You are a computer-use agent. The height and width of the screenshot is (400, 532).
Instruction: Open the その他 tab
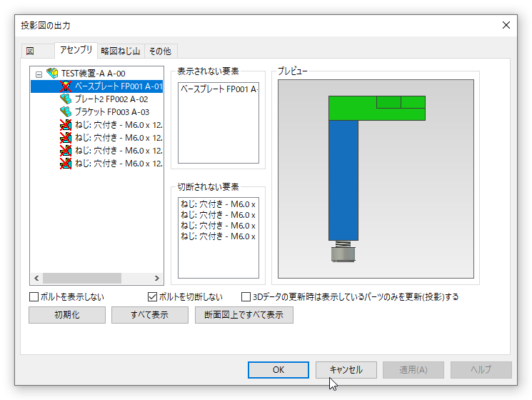pyautogui.click(x=160, y=51)
